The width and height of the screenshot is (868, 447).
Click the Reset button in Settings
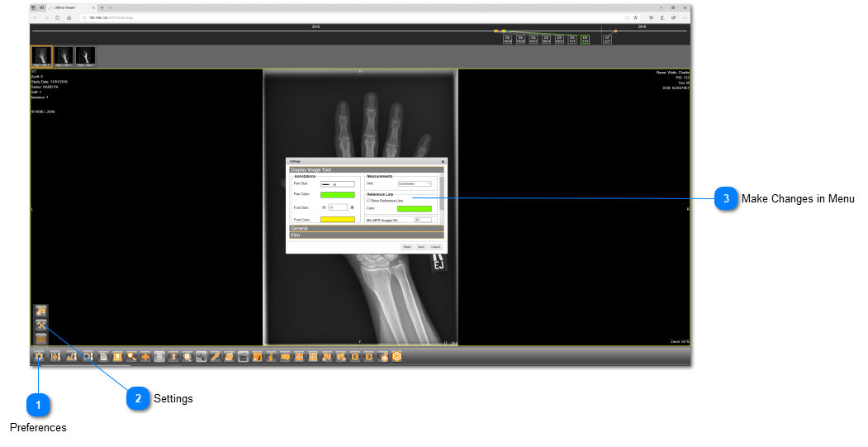tap(407, 247)
